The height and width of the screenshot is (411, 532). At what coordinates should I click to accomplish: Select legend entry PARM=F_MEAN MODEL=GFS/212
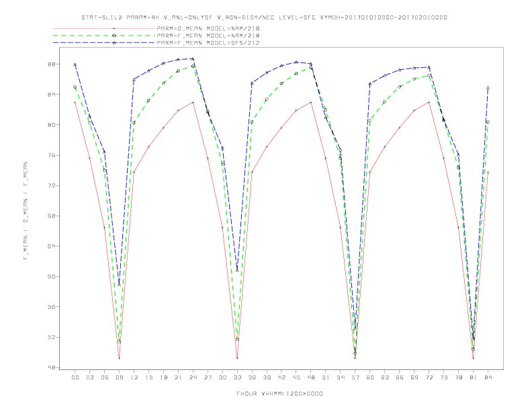(208, 43)
